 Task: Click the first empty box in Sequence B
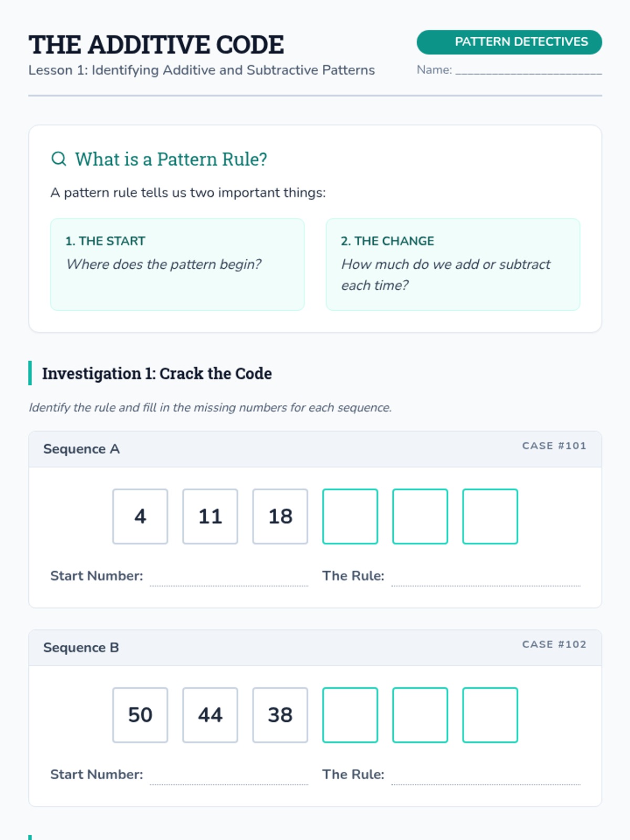pos(350,715)
